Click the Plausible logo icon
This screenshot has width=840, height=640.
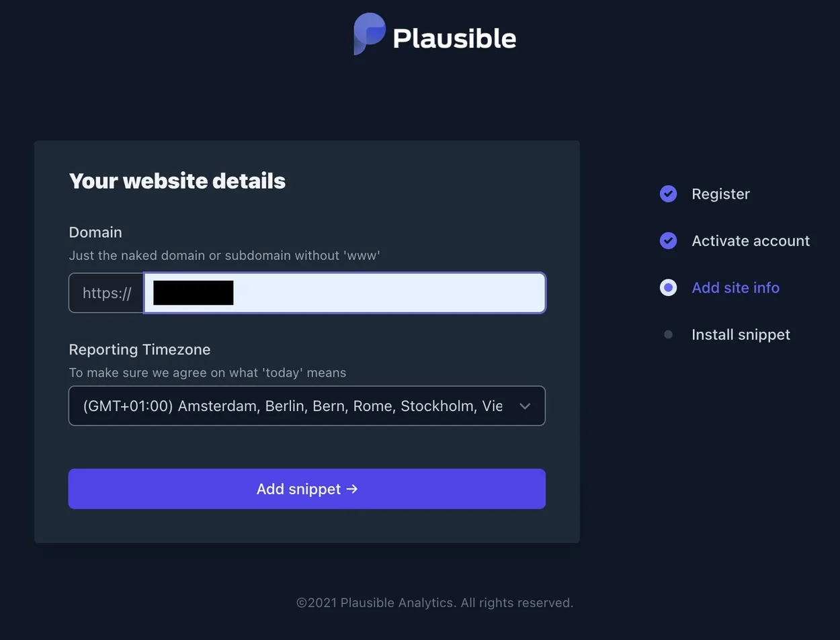tap(368, 34)
